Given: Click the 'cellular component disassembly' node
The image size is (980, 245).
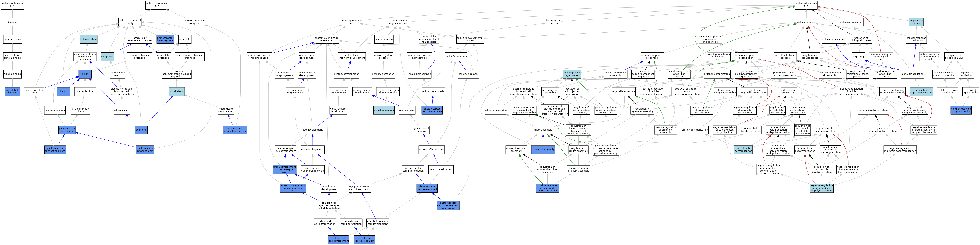Looking at the screenshot, I should [x=831, y=74].
